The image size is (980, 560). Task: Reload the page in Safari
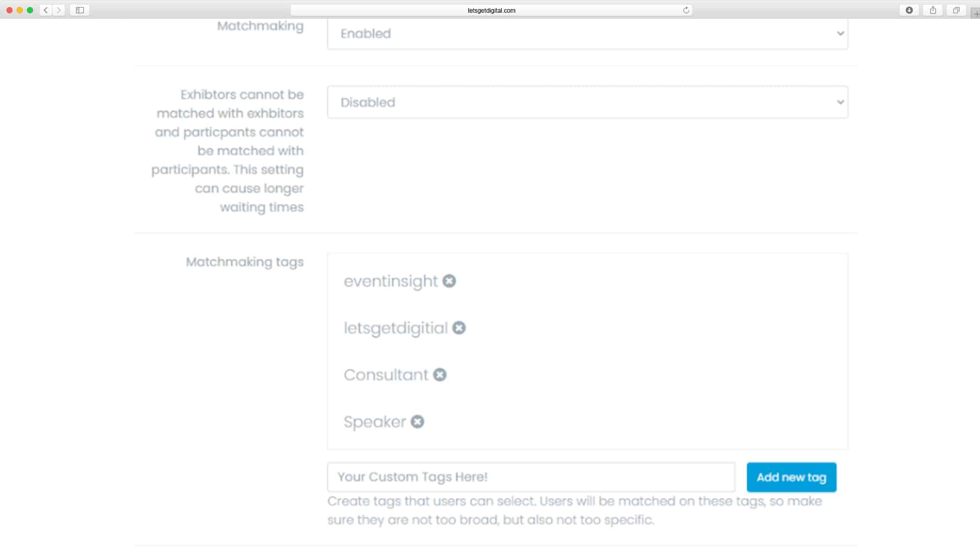tap(686, 10)
